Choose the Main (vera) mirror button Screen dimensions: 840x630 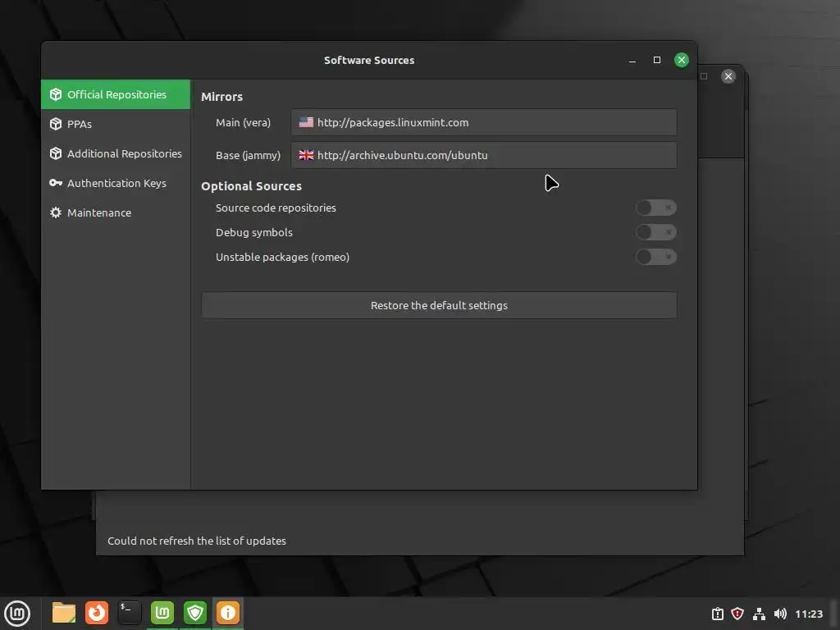pyautogui.click(x=484, y=122)
